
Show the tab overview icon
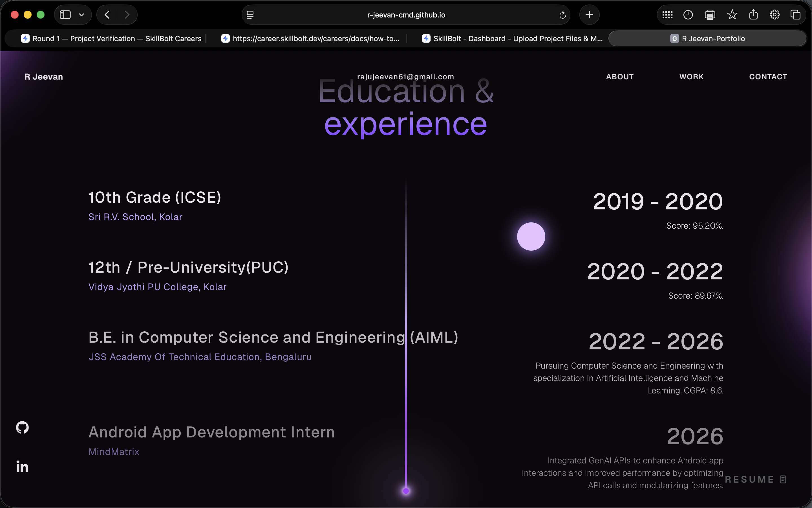pyautogui.click(x=796, y=15)
